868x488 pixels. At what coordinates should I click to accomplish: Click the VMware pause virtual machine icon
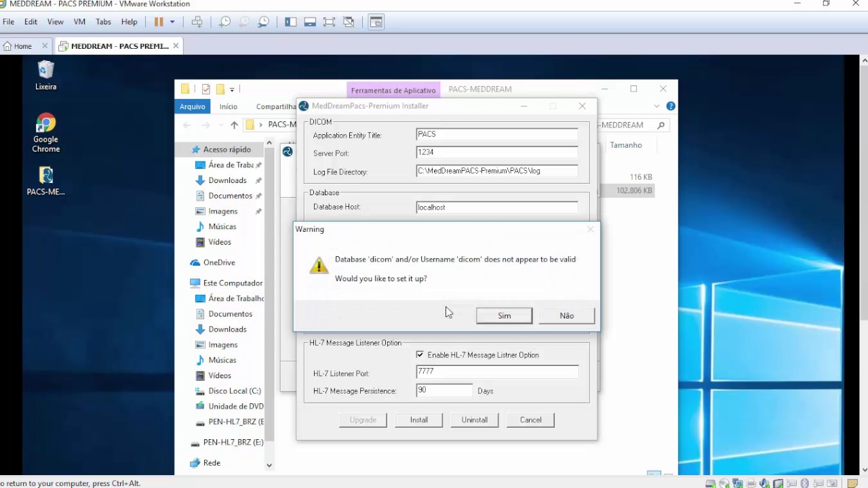click(159, 22)
